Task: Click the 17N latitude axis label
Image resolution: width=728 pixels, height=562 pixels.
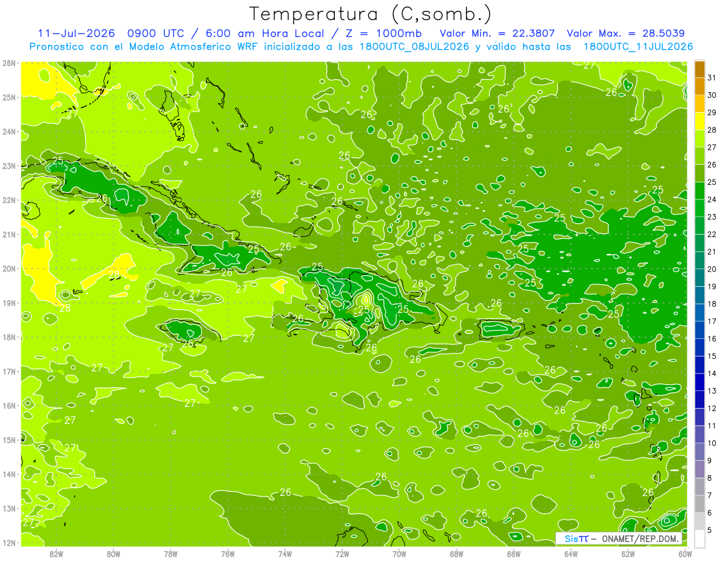Action: tap(9, 371)
